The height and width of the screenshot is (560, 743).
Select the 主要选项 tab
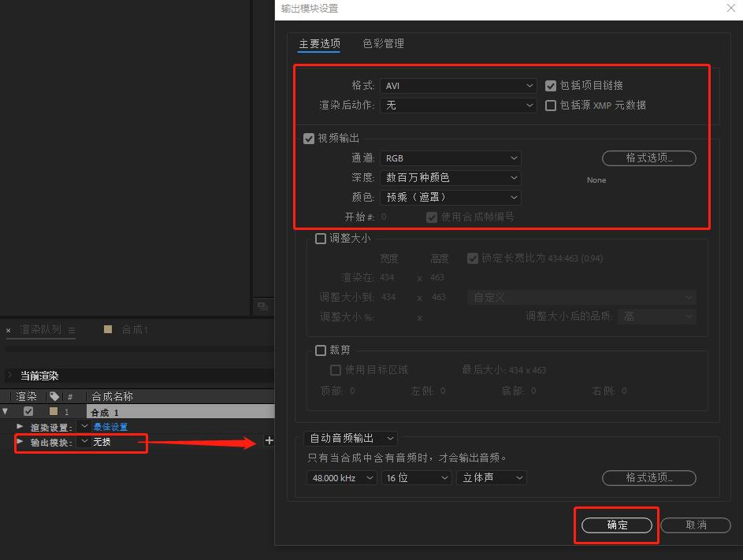coord(319,44)
